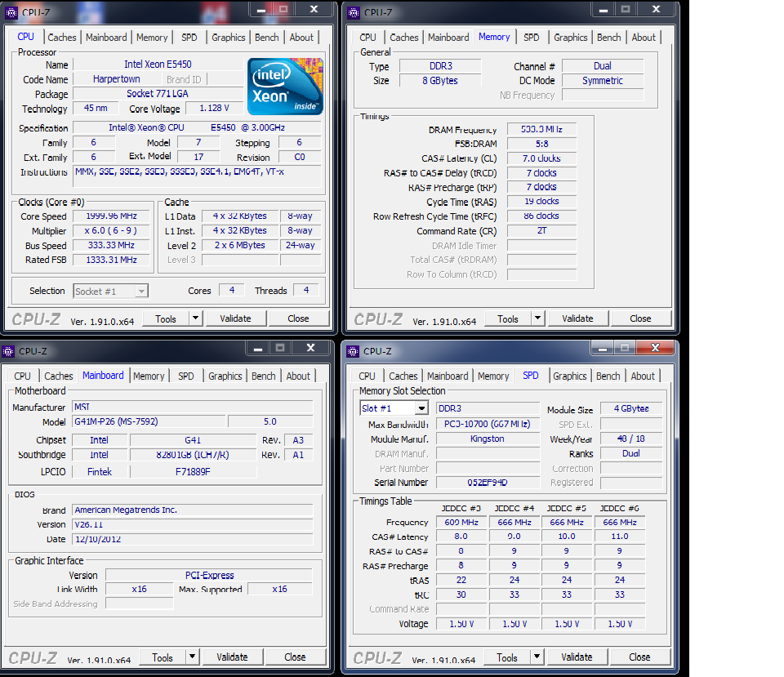Click the G41M-P26 (MS-7592) model field

click(149, 421)
